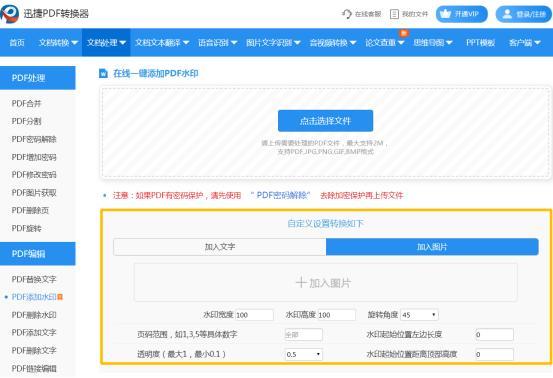The height and width of the screenshot is (378, 553).
Task: Open PDF添加文字 in the sidebar
Action: [x=34, y=333]
